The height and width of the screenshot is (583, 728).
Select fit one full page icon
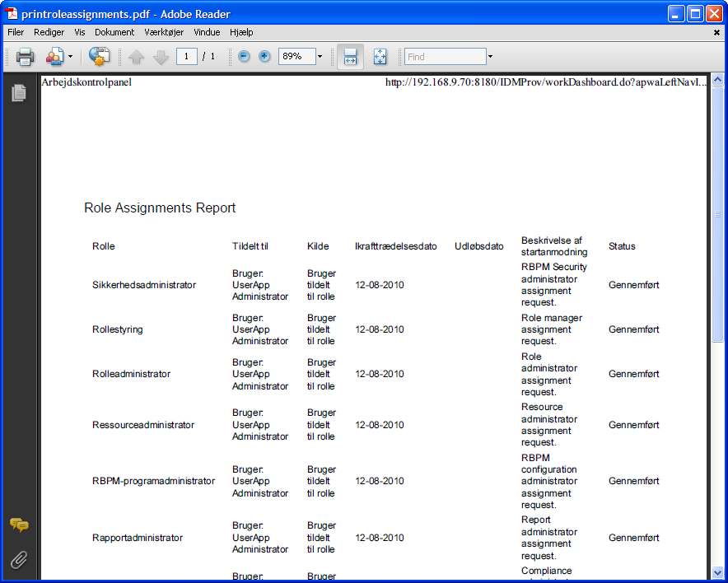point(380,57)
